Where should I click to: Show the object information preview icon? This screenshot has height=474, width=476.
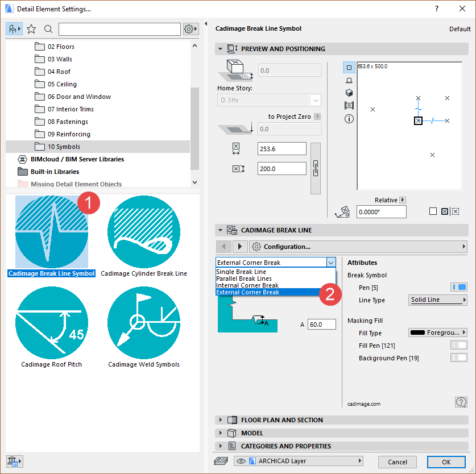pos(349,119)
